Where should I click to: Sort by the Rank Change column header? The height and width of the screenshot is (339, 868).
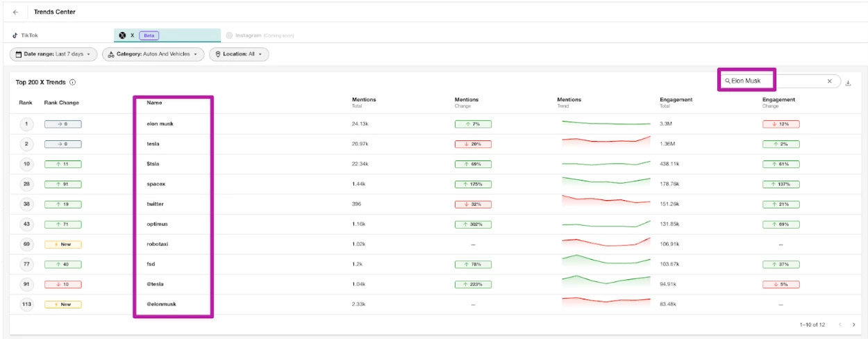tap(62, 103)
